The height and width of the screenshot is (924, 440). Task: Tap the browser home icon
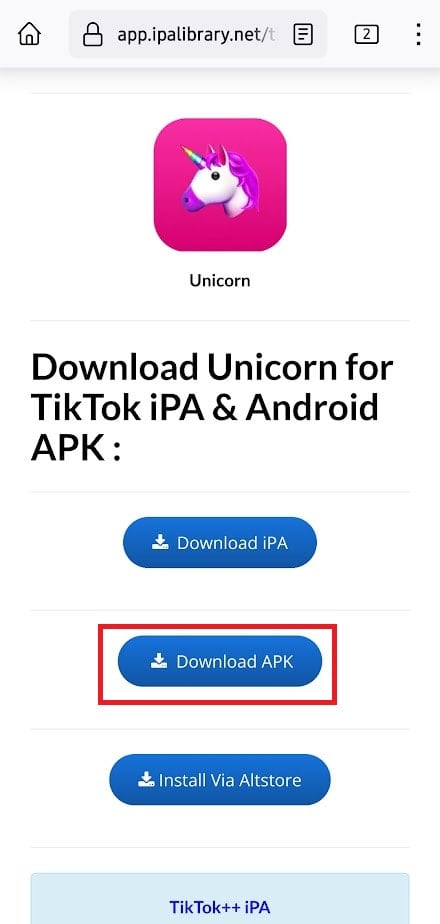coord(29,34)
